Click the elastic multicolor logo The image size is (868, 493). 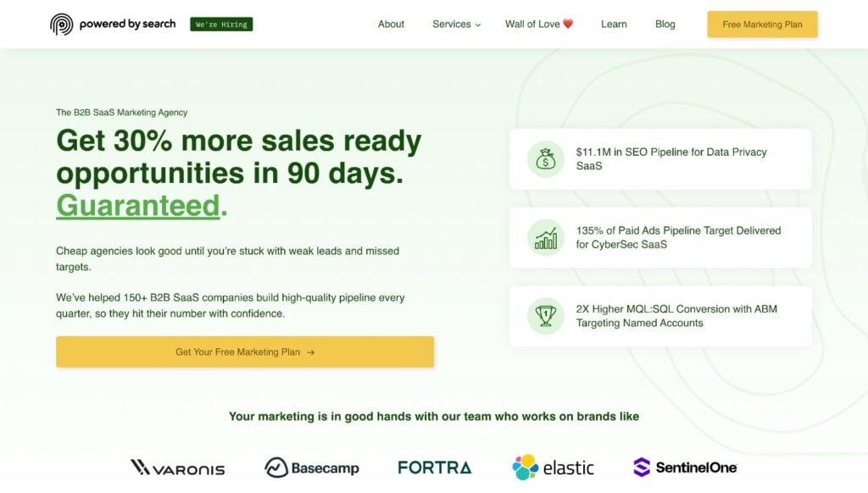553,466
